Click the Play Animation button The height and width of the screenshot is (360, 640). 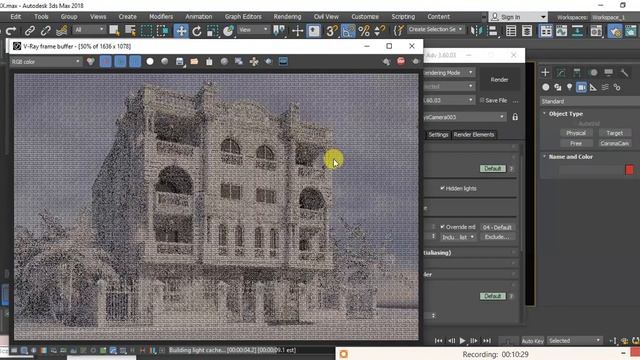click(462, 340)
